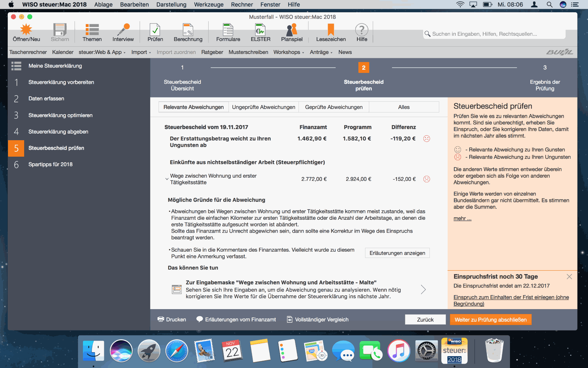Open the Hilfe question mark icon
This screenshot has width=588, height=368.
(x=362, y=30)
